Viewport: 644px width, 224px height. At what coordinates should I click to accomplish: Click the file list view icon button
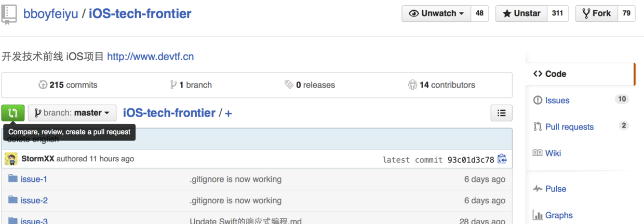point(501,113)
